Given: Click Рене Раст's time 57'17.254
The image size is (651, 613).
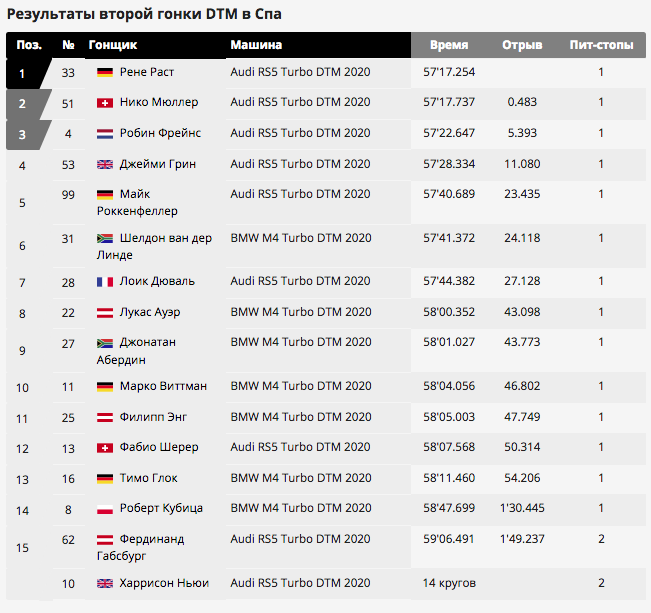Looking at the screenshot, I should pos(449,72).
